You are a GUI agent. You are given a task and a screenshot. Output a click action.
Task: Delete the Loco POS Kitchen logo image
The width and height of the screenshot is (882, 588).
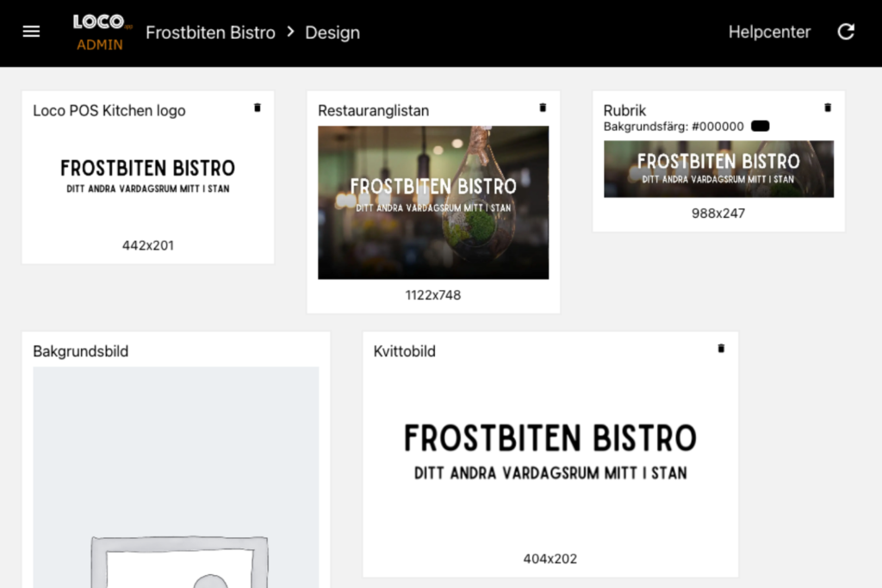pos(257,108)
